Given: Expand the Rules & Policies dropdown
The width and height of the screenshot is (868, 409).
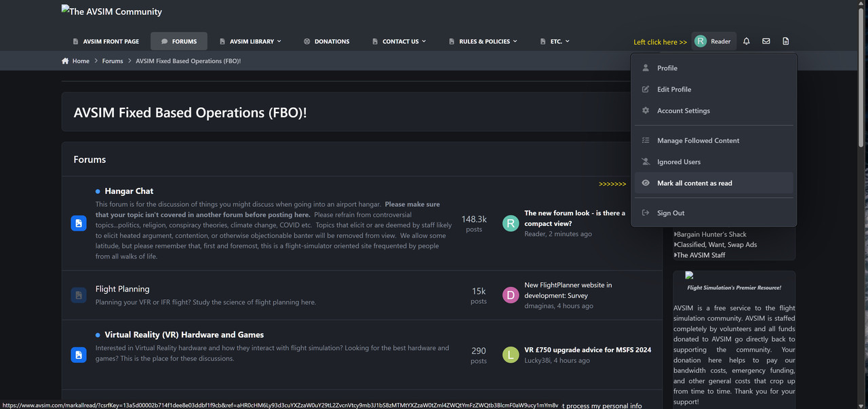Looking at the screenshot, I should pos(483,41).
